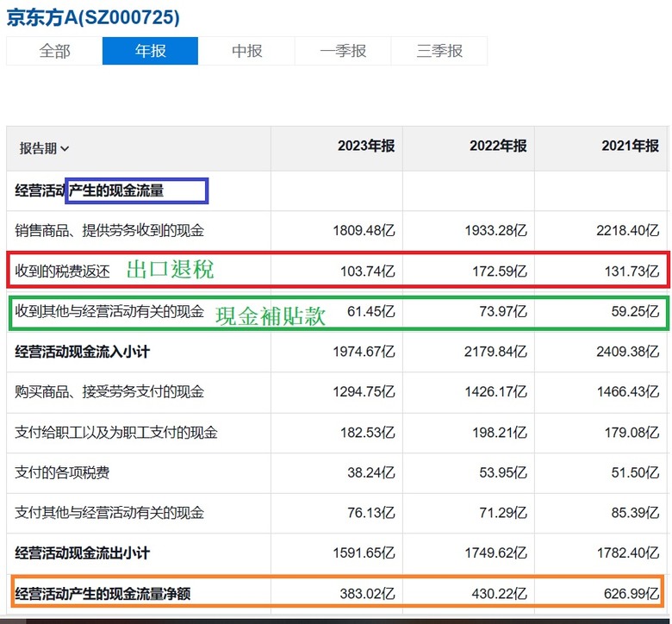Viewport: 672px width, 624px height.
Task: Click the 2021年报 column header
Action: tap(630, 146)
